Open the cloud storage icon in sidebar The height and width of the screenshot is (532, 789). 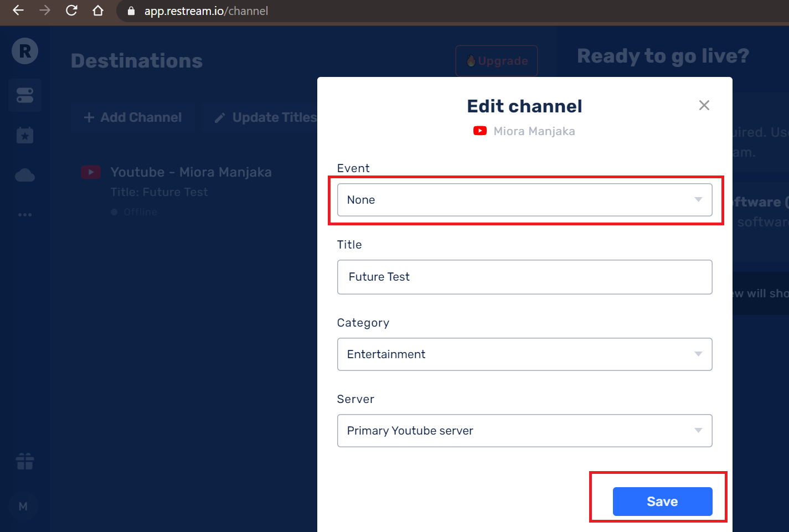[x=25, y=175]
